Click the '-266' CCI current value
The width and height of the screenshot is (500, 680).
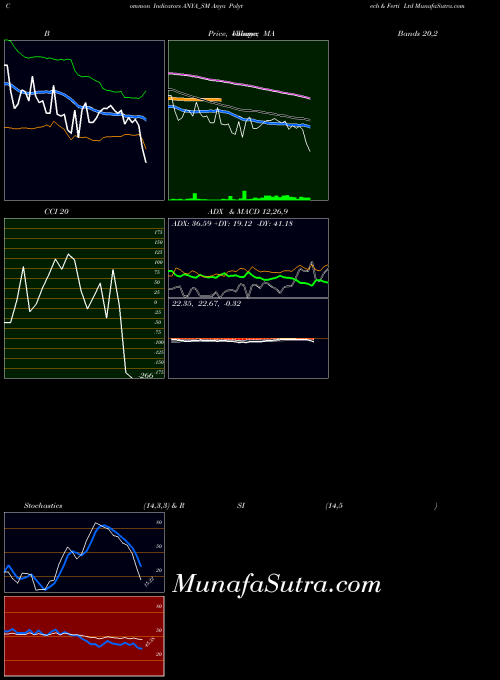tap(146, 376)
